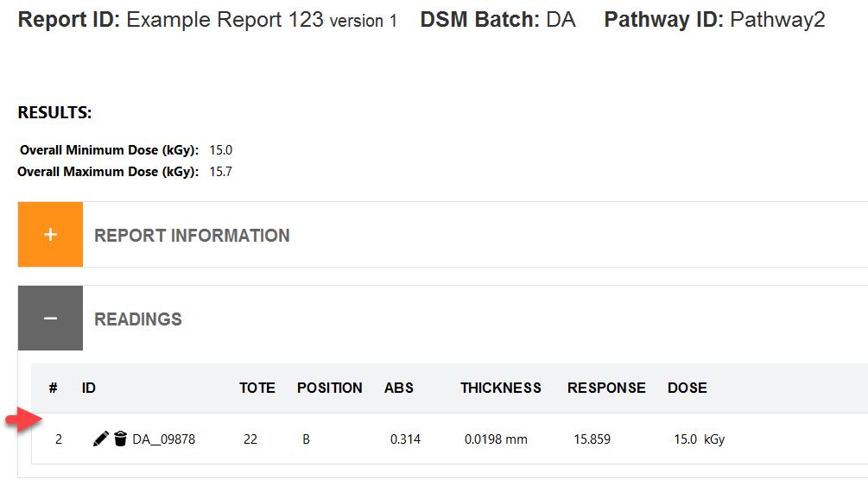This screenshot has width=868, height=480.
Task: Click the RESPONSE column header
Action: pyautogui.click(x=606, y=388)
